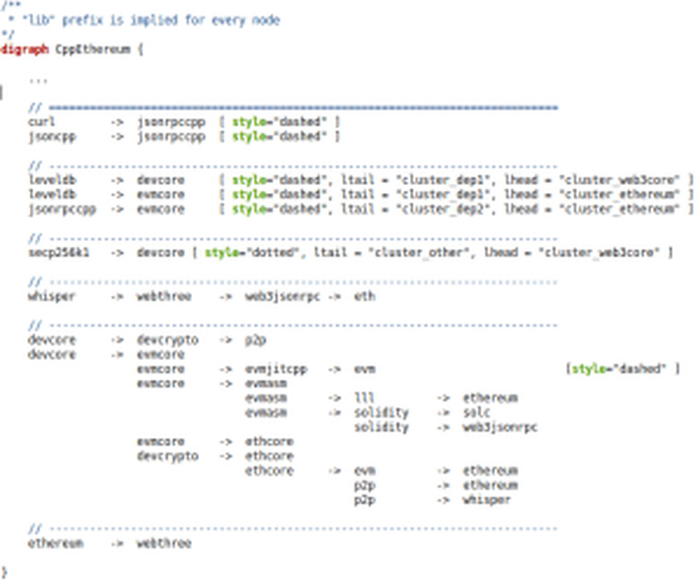Click the closing brace of the digraph
This screenshot has width=700, height=588.
point(4,572)
